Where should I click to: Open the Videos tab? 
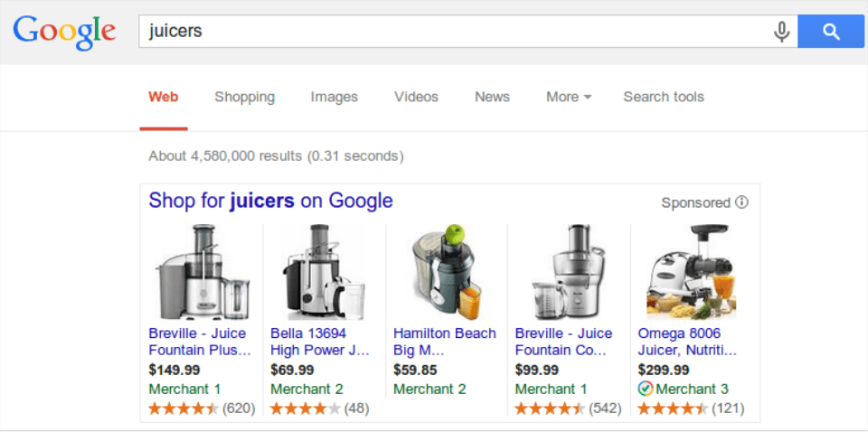[416, 97]
